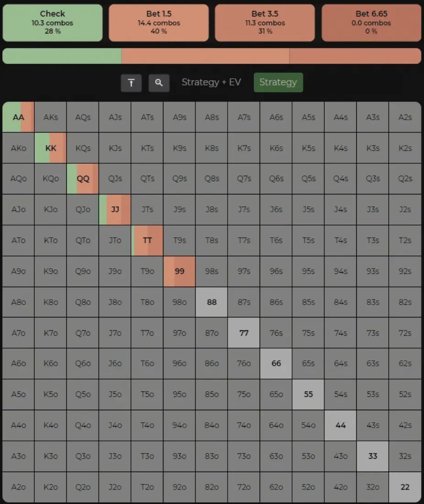Select the Bet 1.5 action card
424x504 pixels.
click(158, 22)
